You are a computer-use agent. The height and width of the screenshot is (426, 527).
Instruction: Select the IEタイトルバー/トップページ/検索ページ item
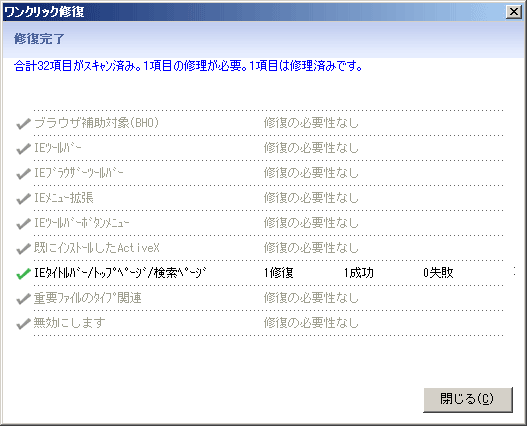tap(120, 273)
